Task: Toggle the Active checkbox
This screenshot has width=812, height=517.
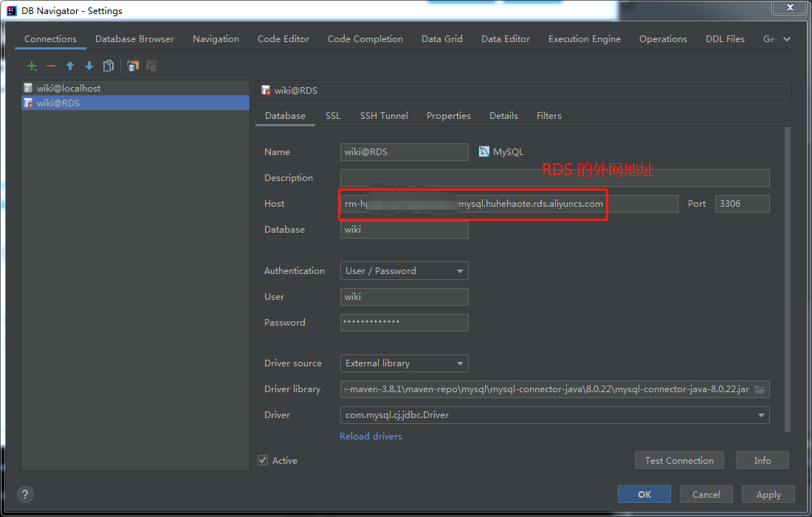Action: (263, 460)
